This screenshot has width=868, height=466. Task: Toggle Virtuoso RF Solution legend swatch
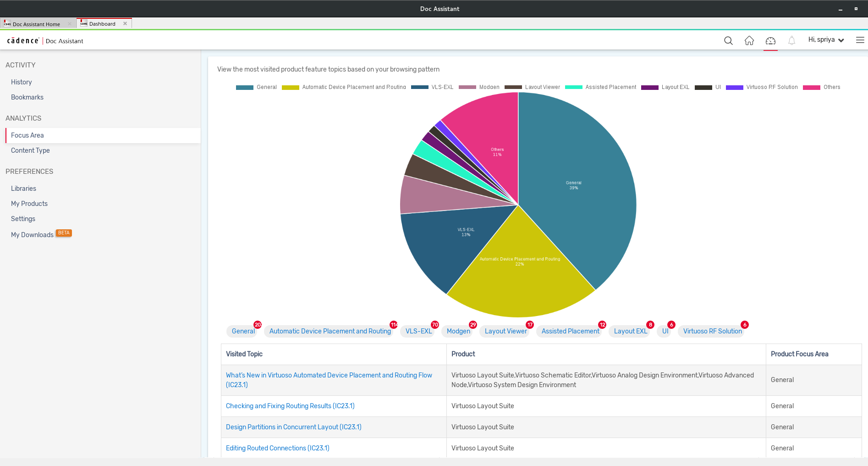(x=735, y=88)
